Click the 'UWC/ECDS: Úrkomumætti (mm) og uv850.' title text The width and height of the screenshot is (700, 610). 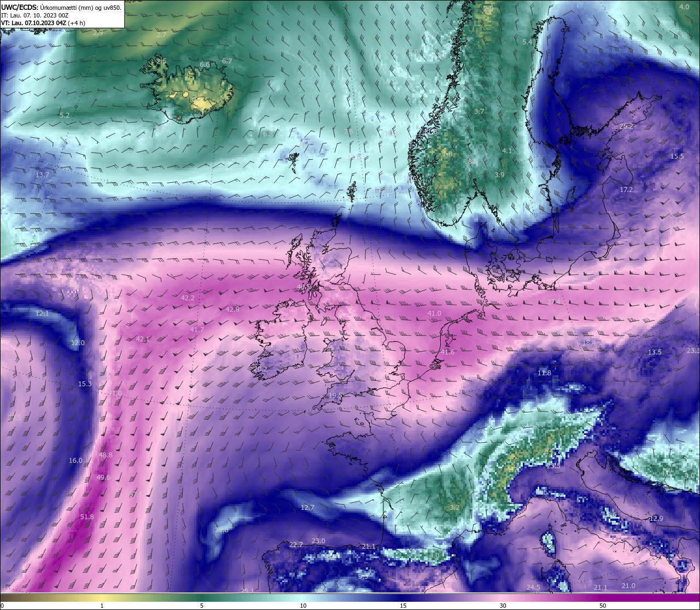pos(61,7)
